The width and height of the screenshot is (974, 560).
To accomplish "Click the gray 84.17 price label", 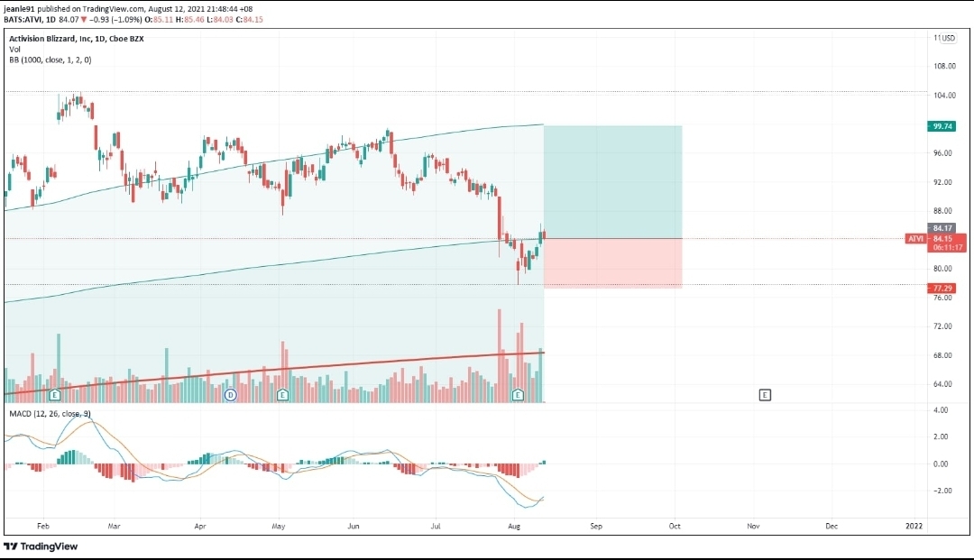I will pyautogui.click(x=942, y=228).
